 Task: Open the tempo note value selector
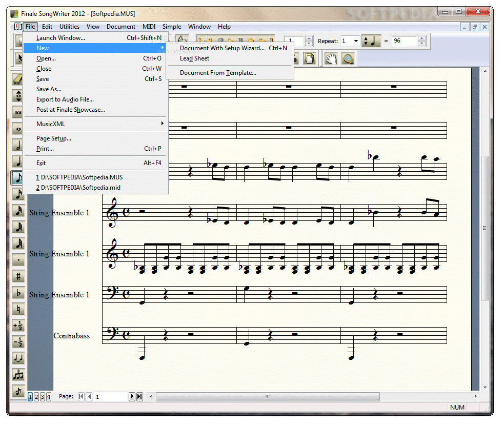[x=371, y=41]
